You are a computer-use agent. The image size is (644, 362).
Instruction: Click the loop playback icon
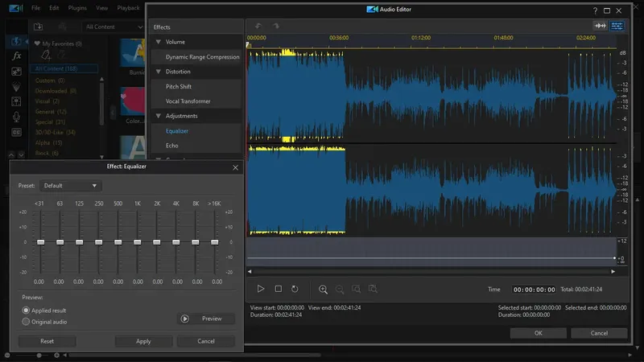tap(295, 289)
